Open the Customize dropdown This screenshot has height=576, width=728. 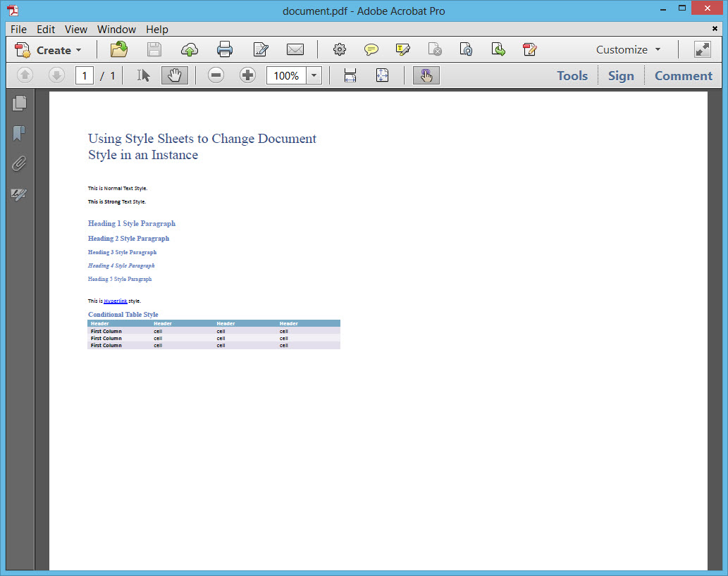tap(628, 49)
